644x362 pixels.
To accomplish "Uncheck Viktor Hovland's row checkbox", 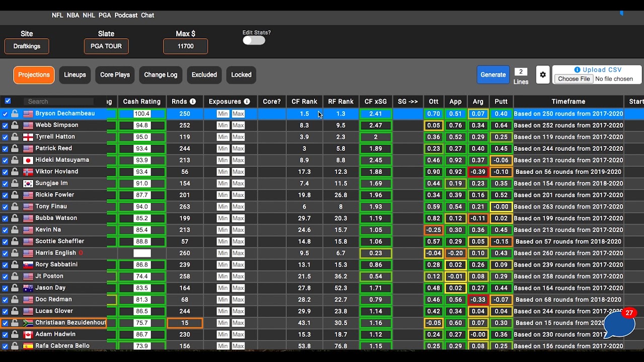I will point(5,172).
